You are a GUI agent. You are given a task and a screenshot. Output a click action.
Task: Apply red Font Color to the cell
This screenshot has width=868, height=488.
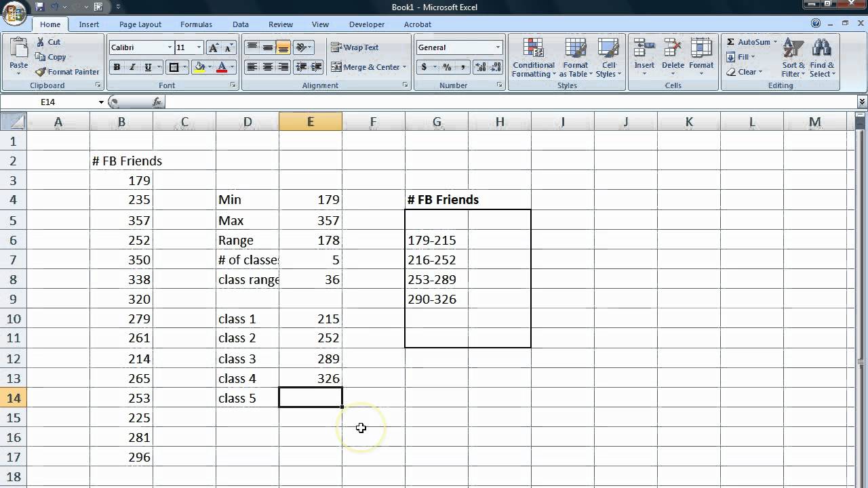tap(222, 67)
